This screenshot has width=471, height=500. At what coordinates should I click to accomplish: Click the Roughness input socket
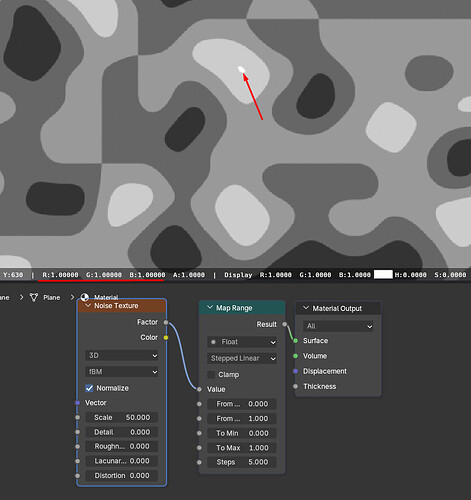coord(77,446)
